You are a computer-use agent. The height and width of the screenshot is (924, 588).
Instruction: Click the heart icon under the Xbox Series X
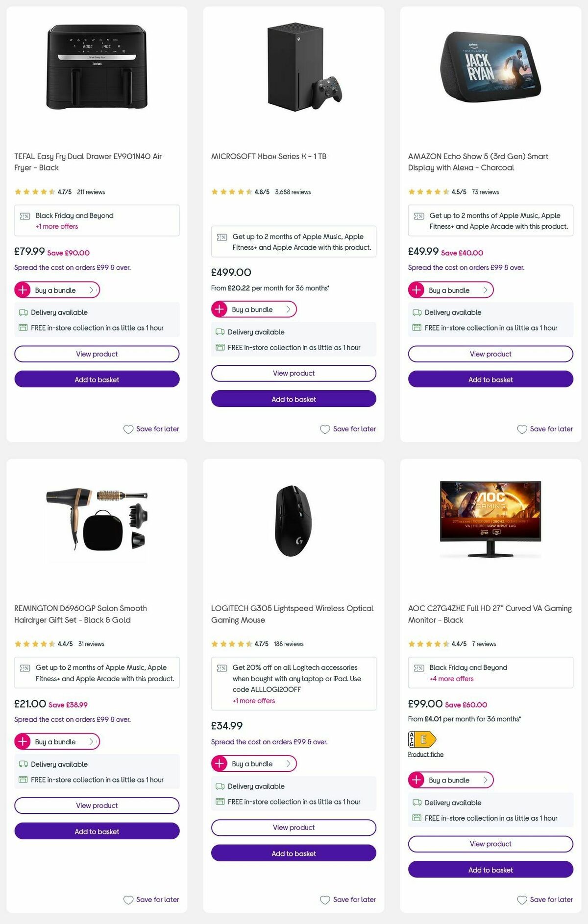tap(325, 429)
